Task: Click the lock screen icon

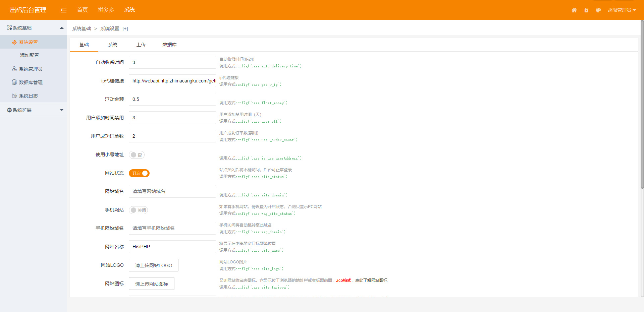Action: pos(586,10)
